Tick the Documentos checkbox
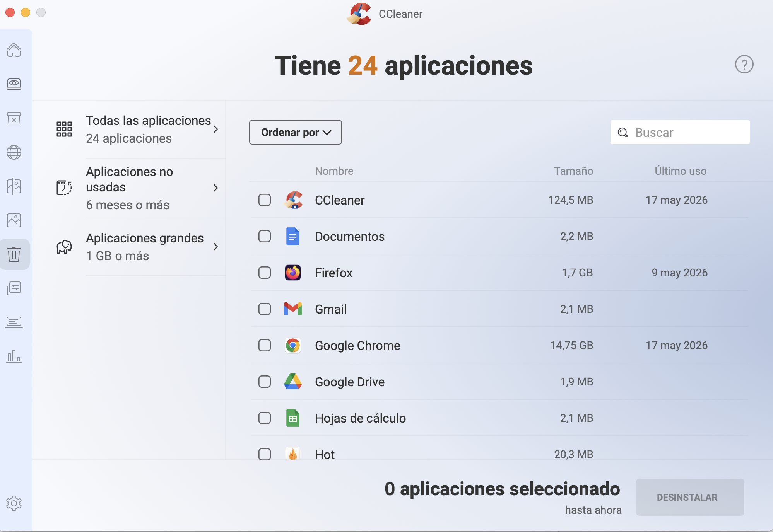 265,236
